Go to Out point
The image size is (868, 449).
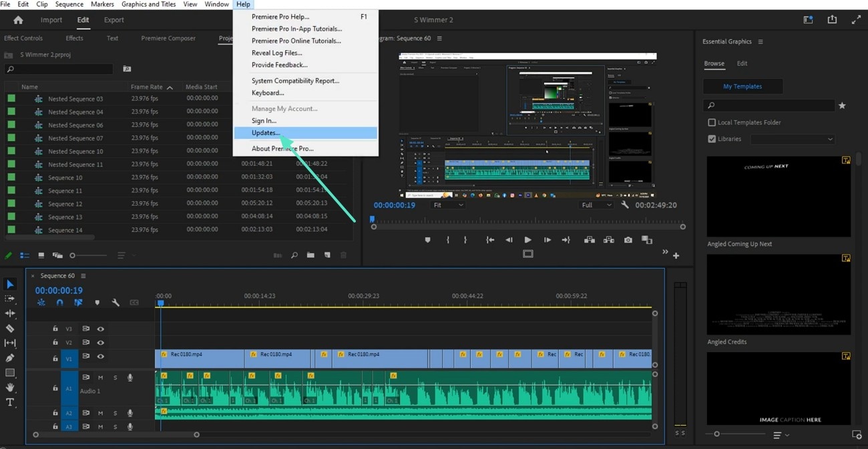[x=566, y=240]
